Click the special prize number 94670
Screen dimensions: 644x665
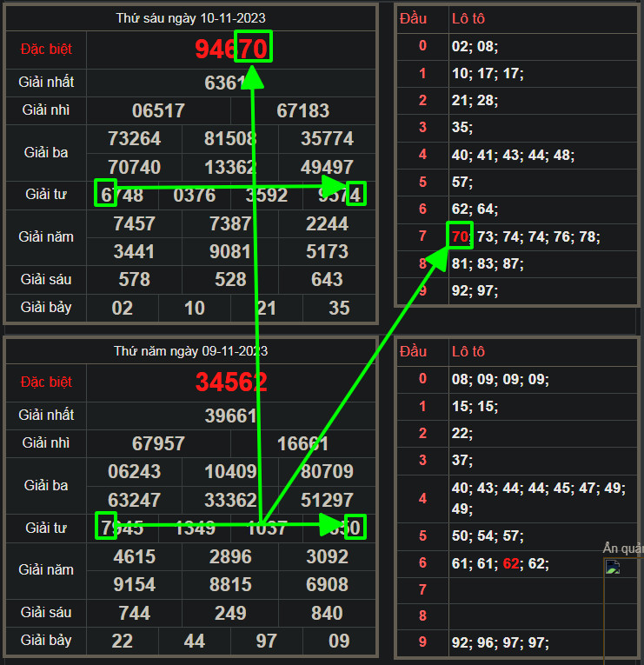[x=231, y=50]
